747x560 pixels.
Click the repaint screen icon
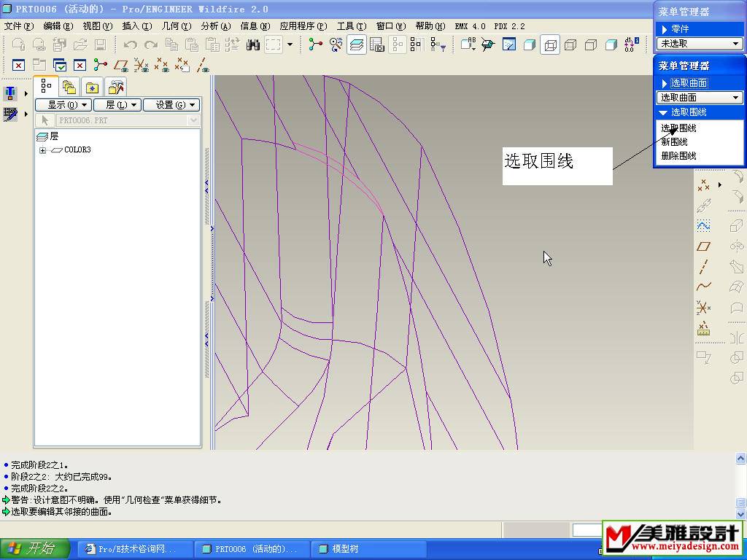pyautogui.click(x=508, y=45)
